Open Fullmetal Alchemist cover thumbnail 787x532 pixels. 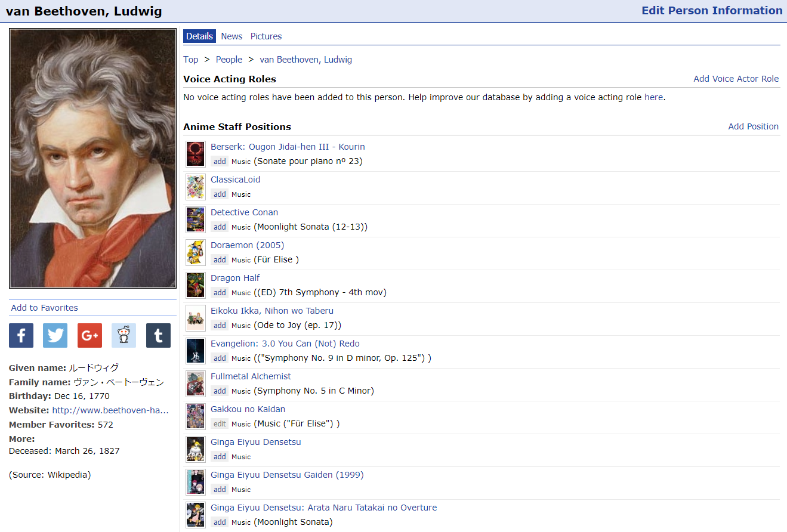click(195, 383)
